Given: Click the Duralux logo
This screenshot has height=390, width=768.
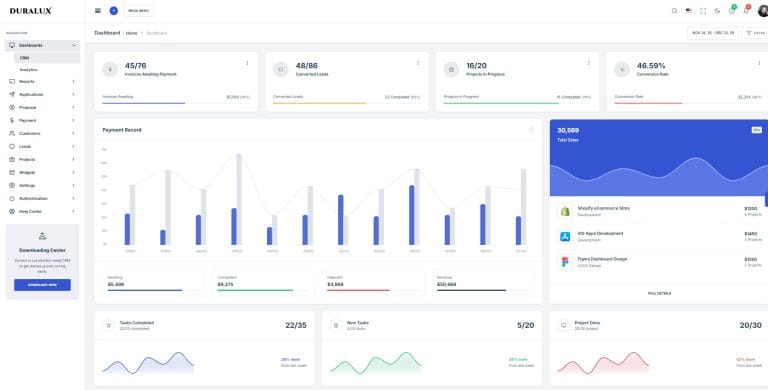Looking at the screenshot, I should (x=30, y=11).
